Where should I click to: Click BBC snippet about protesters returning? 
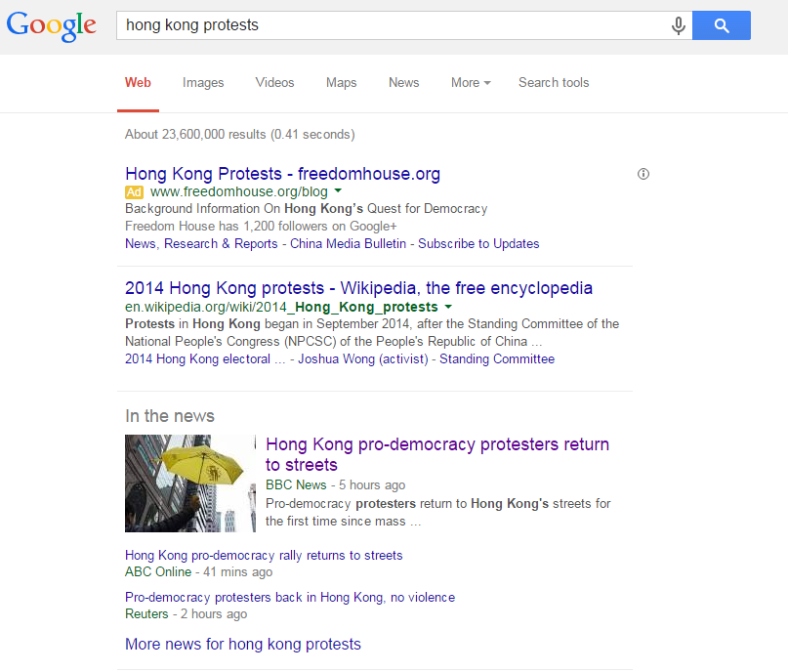pyautogui.click(x=437, y=512)
